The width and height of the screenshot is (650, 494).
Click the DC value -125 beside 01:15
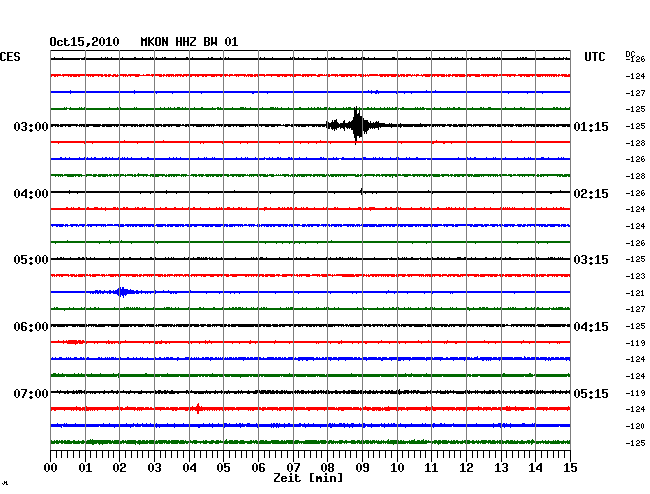click(x=635, y=126)
